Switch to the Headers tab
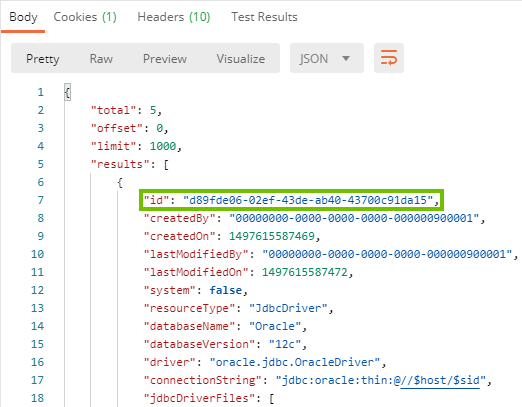The image size is (522, 407). tap(174, 17)
